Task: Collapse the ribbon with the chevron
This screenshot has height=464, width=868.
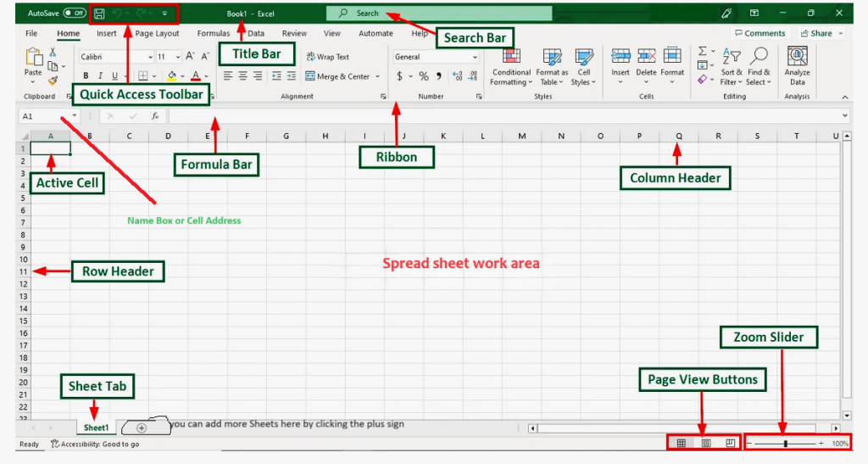Action: tap(845, 97)
